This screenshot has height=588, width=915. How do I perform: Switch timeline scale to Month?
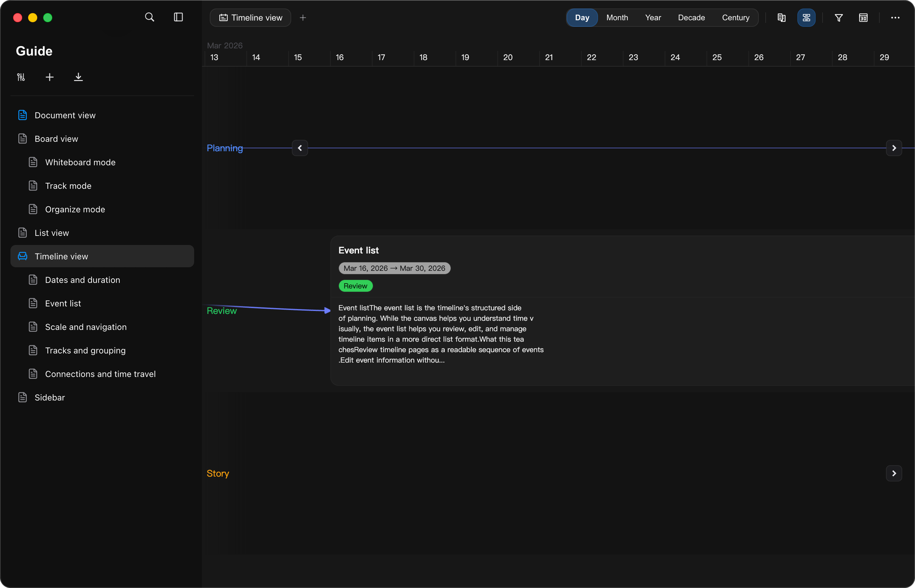(x=617, y=18)
